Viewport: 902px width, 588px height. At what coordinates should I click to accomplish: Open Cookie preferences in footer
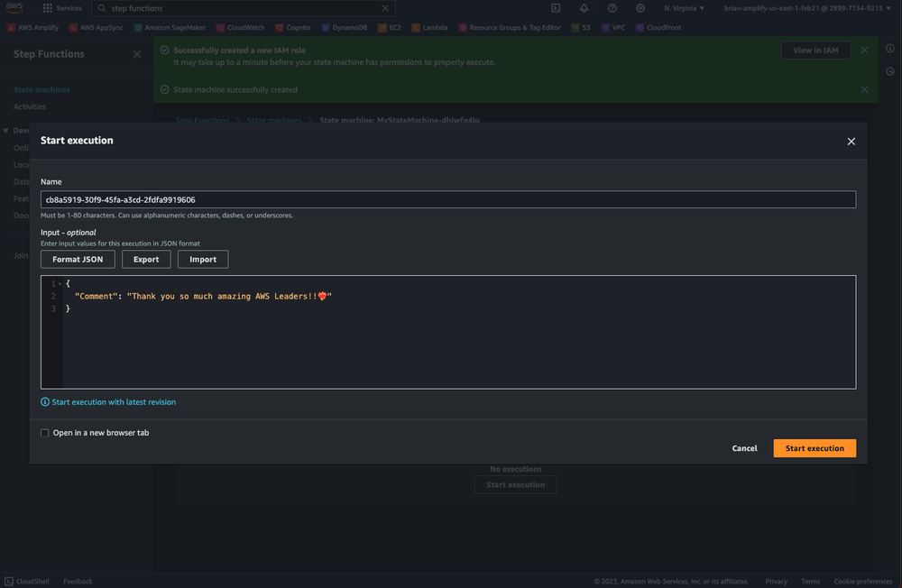[863, 581]
